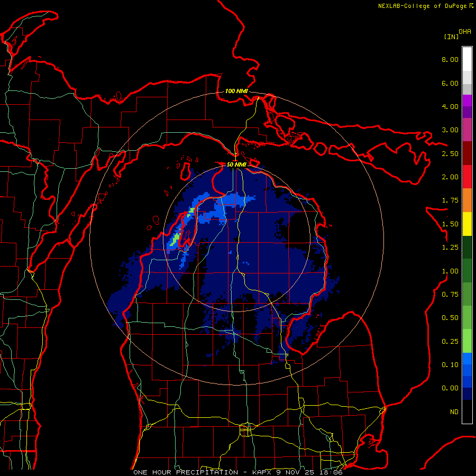Click the ND legend label
The width and height of the screenshot is (476, 476).
point(454,411)
